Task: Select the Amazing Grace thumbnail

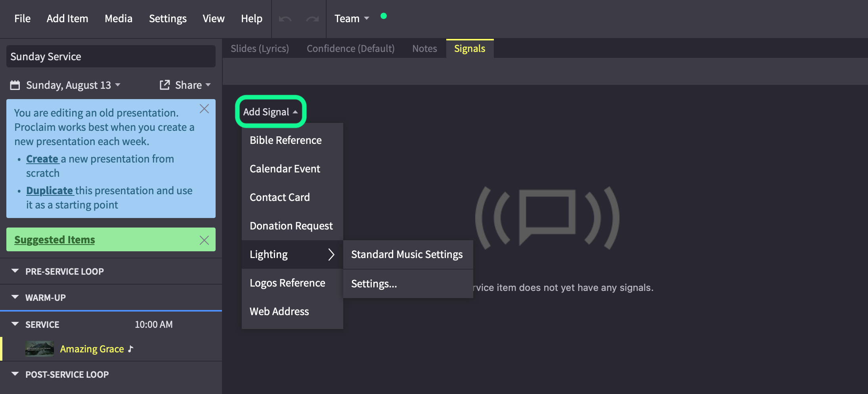Action: click(x=40, y=349)
